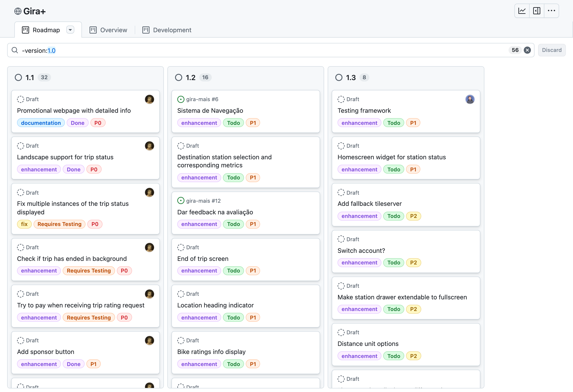The width and height of the screenshot is (573, 392).
Task: Click the 1.3 column status circle
Action: click(339, 77)
